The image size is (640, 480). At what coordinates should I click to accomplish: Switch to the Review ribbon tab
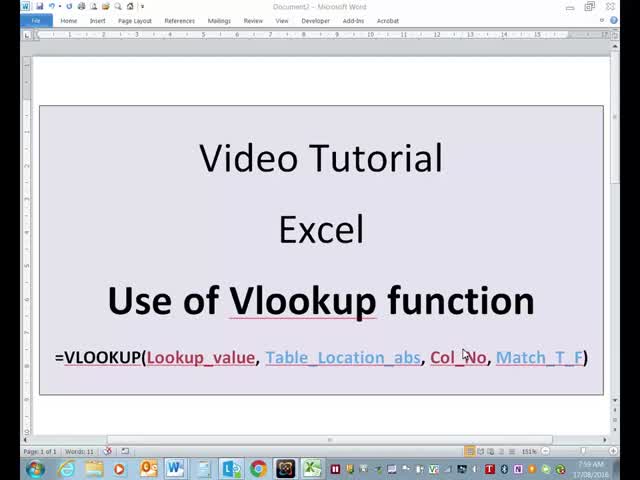coord(253,21)
